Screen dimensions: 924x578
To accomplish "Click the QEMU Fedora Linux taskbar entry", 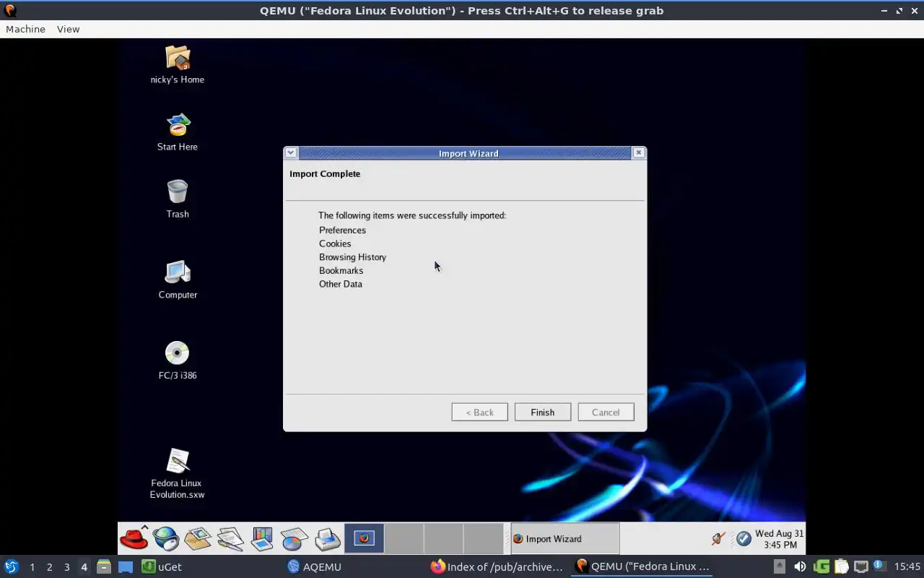I will 642,567.
